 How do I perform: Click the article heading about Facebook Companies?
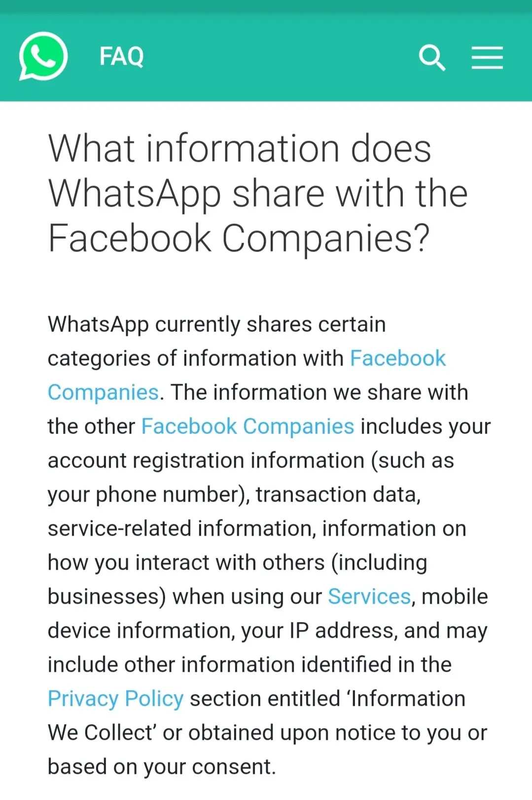(258, 193)
